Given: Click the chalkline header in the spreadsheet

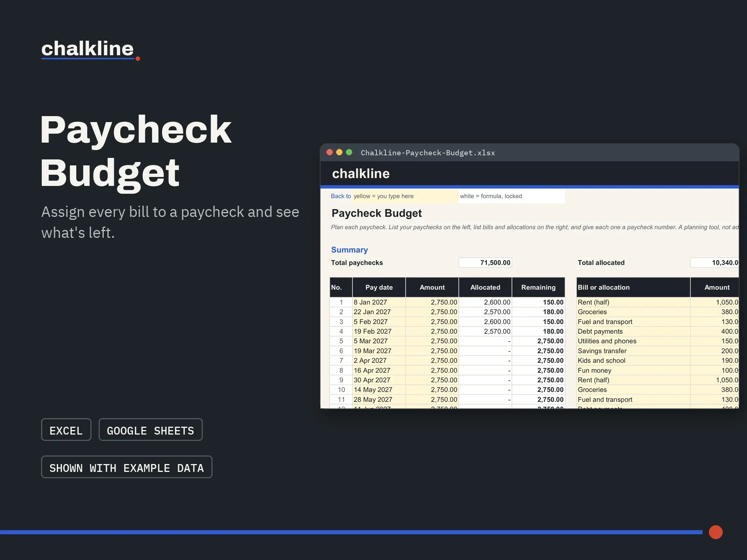Looking at the screenshot, I should 361,174.
